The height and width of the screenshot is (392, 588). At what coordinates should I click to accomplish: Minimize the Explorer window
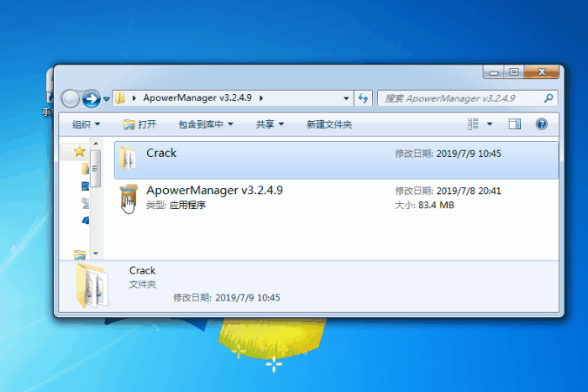click(494, 71)
